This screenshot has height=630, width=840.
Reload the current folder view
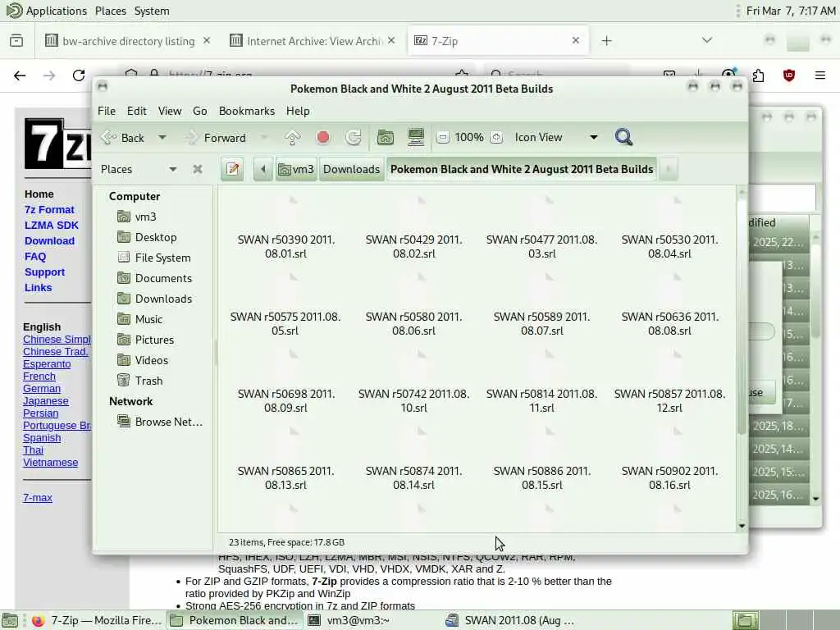(x=354, y=138)
